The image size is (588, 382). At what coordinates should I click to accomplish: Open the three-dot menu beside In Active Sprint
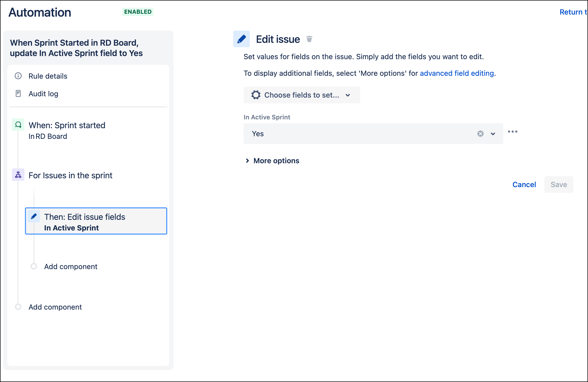pos(513,132)
